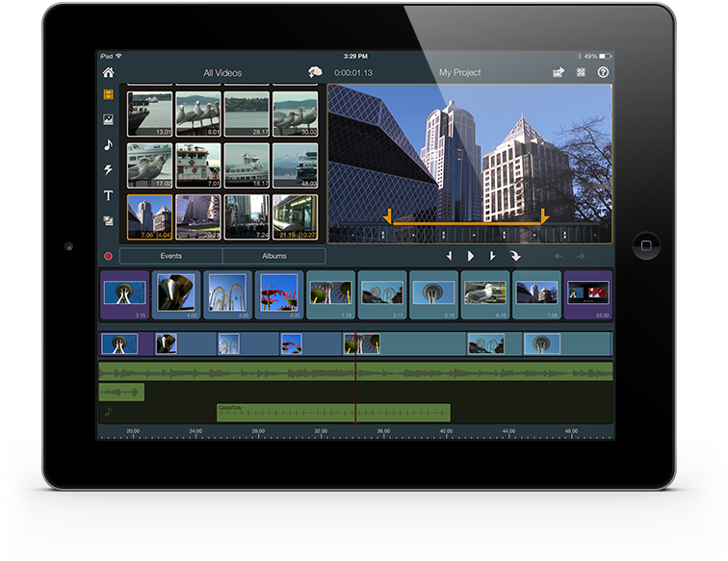Play the preview video
This screenshot has width=728, height=561.
coord(471,256)
